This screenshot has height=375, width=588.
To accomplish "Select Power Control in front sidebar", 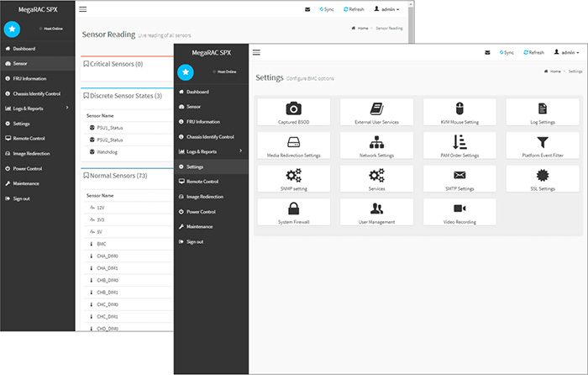I will 202,212.
